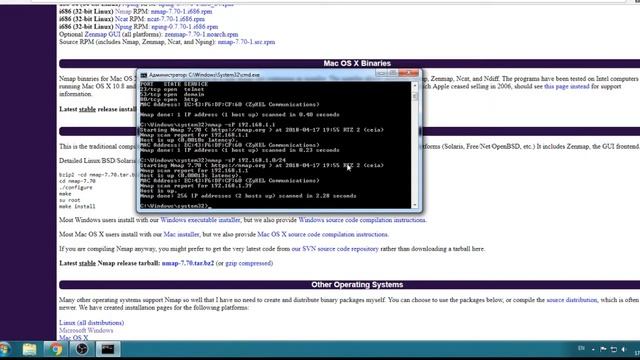Close the cmd.exe window
Viewport: 640px width, 360px height.
(x=409, y=73)
